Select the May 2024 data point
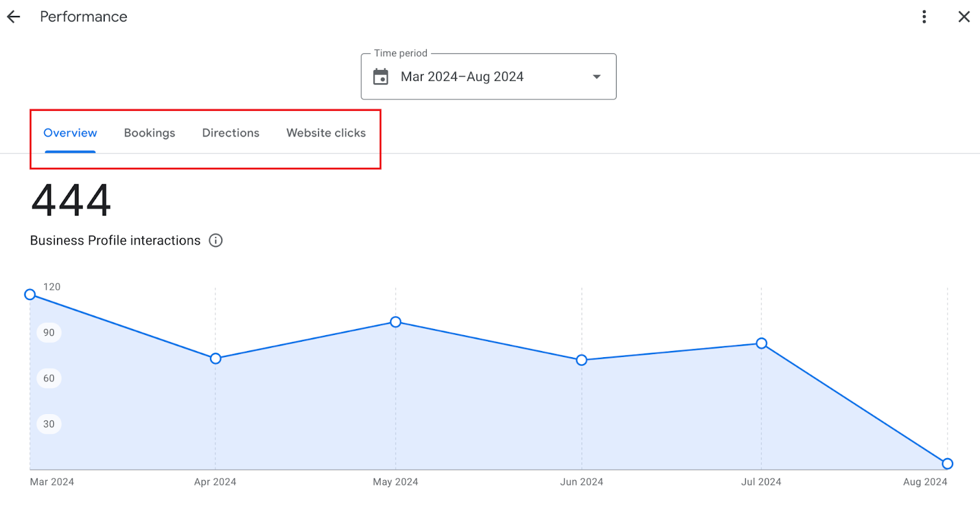This screenshot has width=980, height=528. (x=396, y=322)
